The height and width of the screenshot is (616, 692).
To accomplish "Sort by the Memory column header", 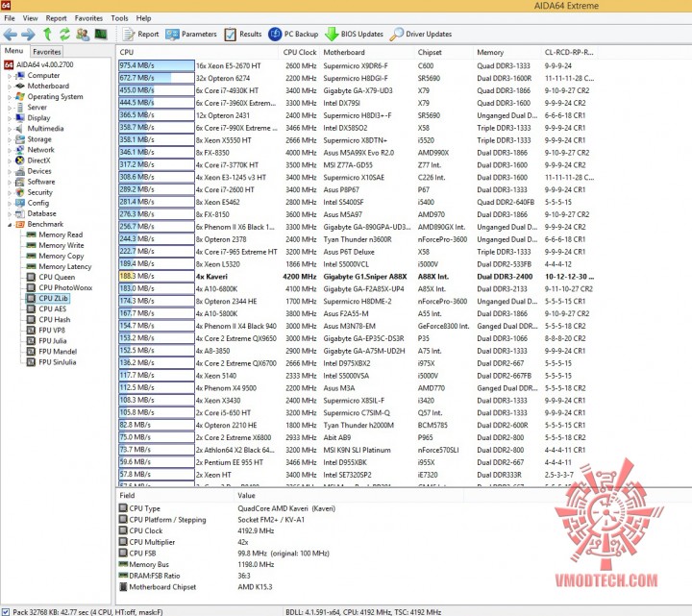I will coord(507,52).
